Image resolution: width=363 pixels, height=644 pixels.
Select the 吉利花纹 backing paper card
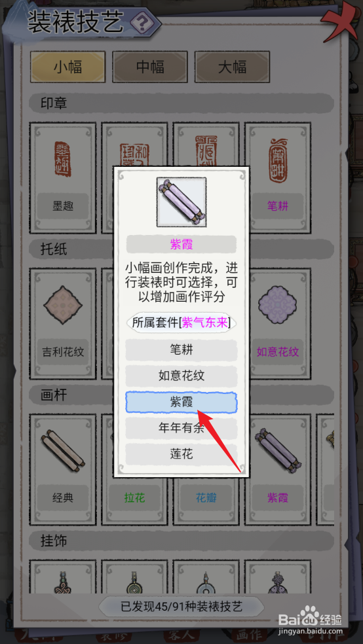pos(63,324)
